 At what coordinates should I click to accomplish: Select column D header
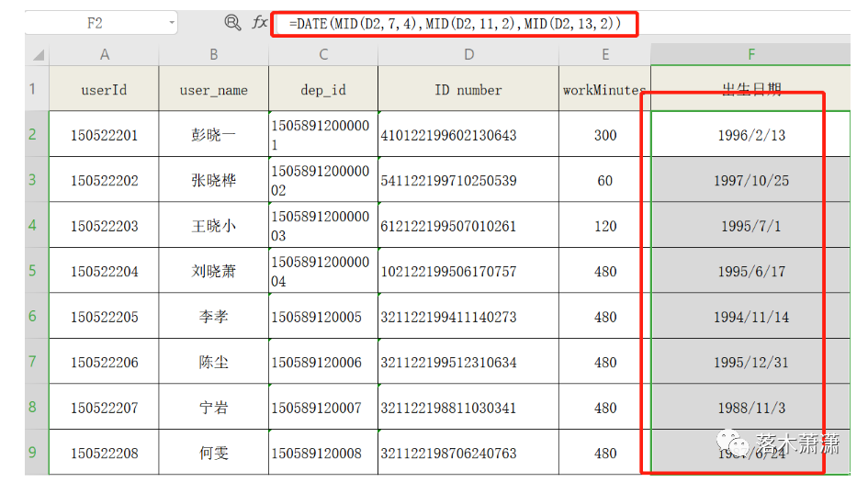(468, 55)
